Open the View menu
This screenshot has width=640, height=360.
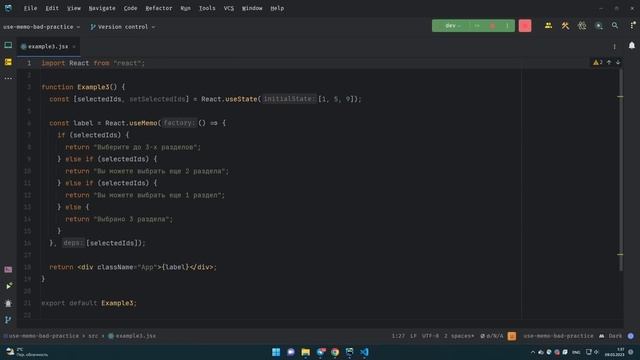74,8
